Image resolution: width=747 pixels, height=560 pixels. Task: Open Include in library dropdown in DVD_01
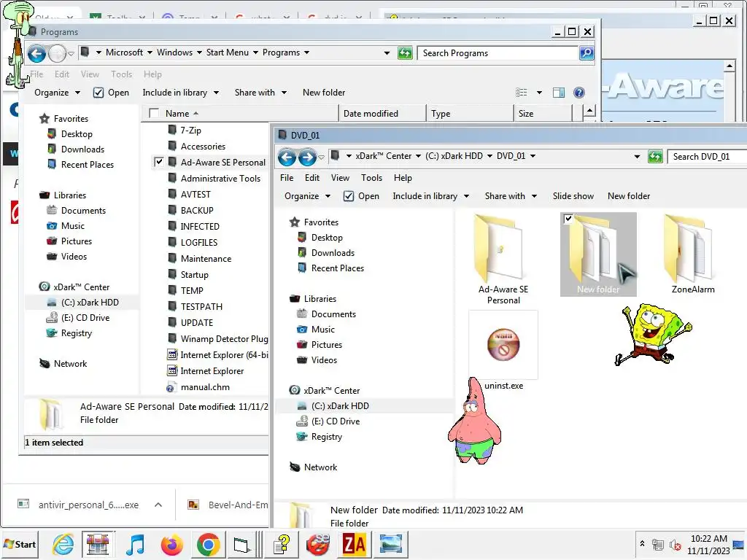[x=430, y=196]
